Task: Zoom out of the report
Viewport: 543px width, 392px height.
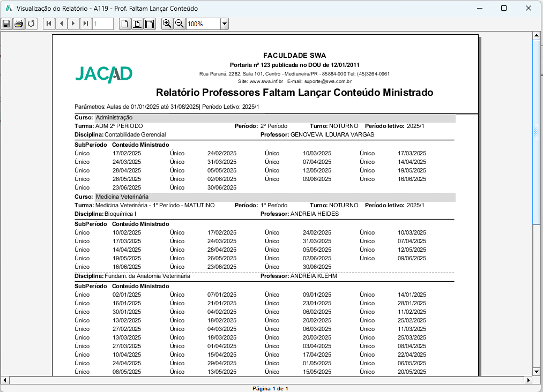Action: tap(180, 24)
